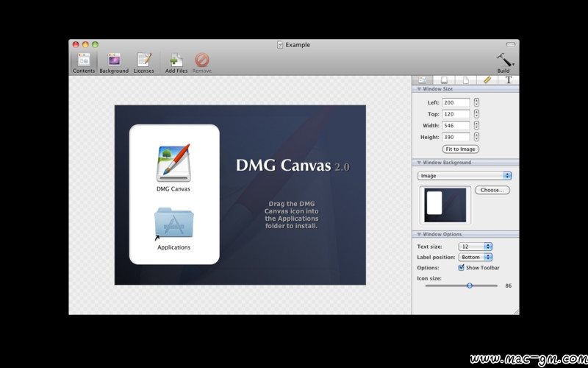Click the Icon size slider knob

470,286
